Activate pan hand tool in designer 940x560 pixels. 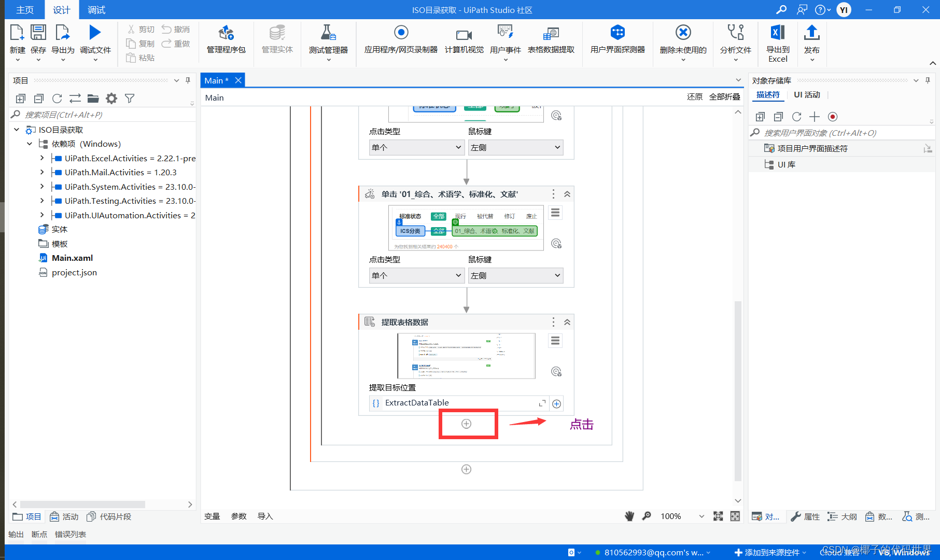[x=629, y=516]
